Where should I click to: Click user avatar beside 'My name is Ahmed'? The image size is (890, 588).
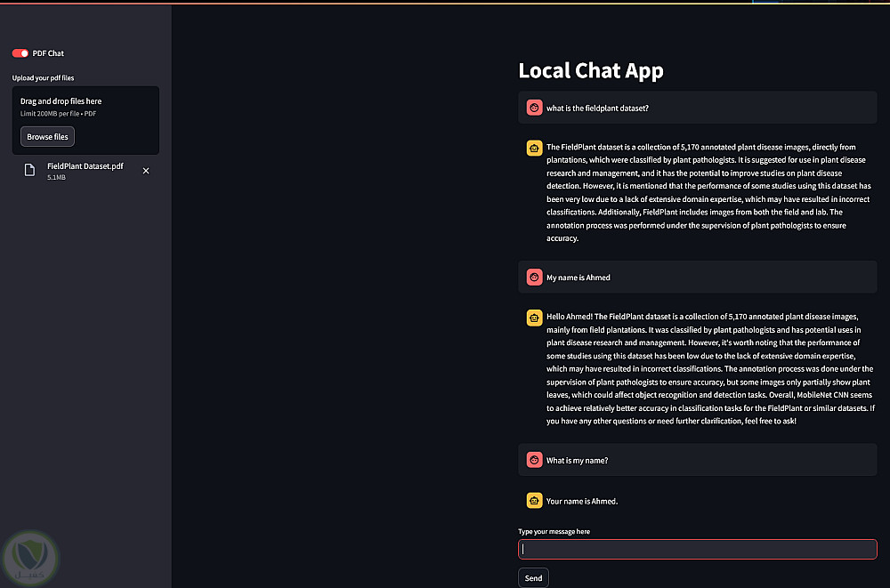click(534, 278)
